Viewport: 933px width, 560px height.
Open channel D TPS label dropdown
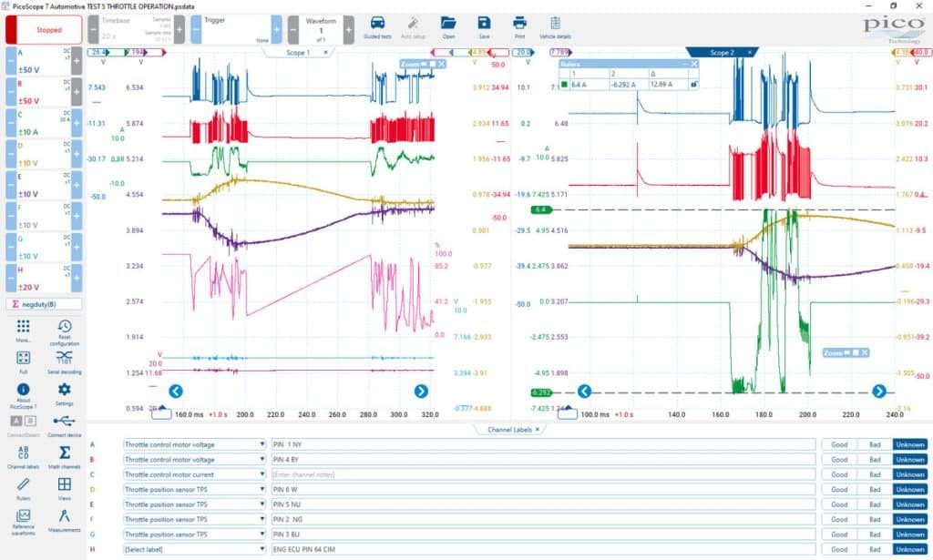coord(261,489)
